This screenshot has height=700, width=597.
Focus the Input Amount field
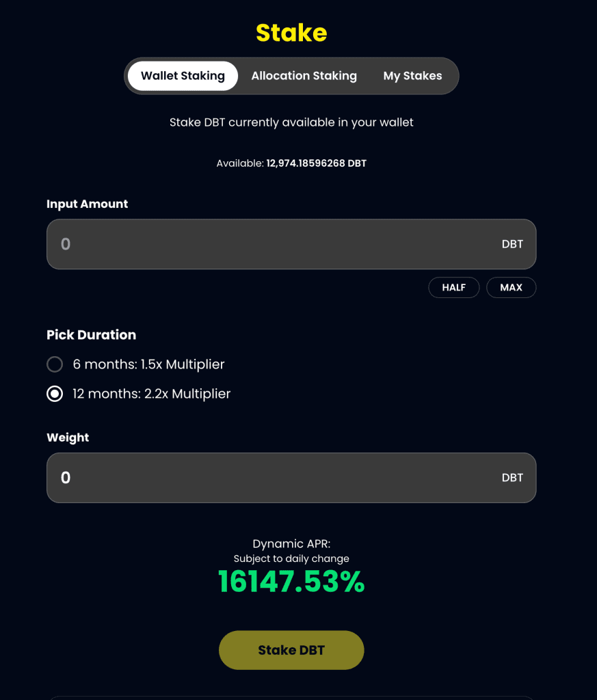(x=274, y=244)
